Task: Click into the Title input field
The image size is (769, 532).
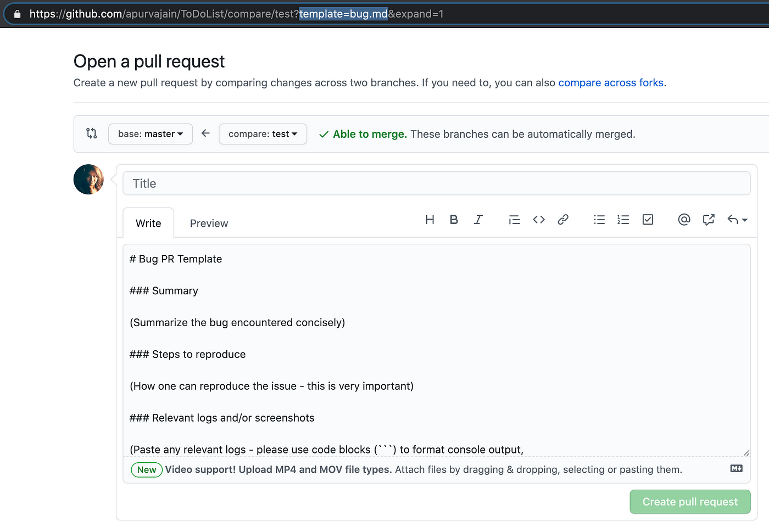Action: pos(437,183)
